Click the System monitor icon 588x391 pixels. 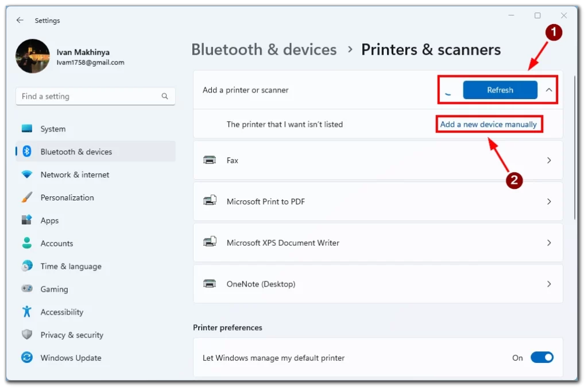click(x=27, y=129)
